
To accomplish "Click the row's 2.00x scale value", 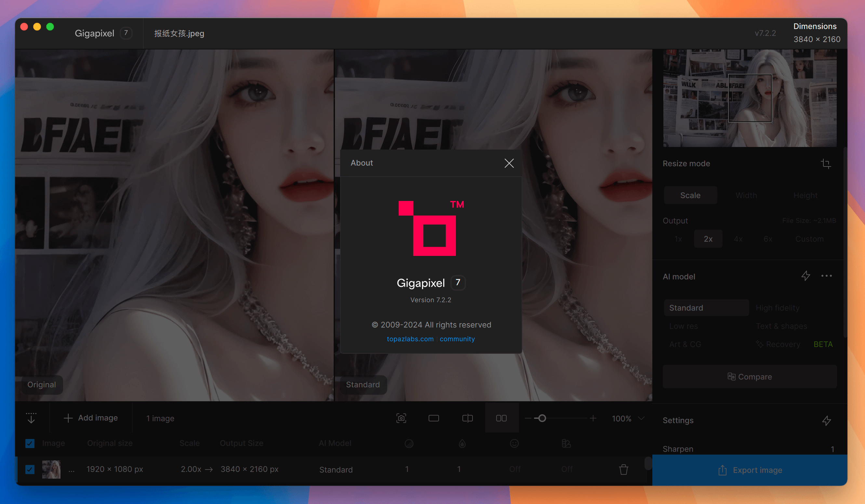I will tap(191, 469).
